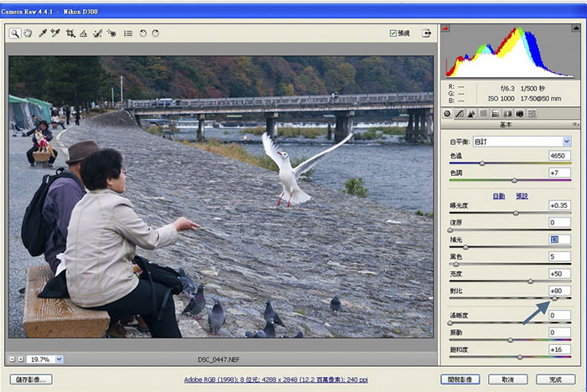Viewport: 587px width, 392px height.
Task: Toggle shadow clipping warning in histogram
Action: (x=446, y=29)
